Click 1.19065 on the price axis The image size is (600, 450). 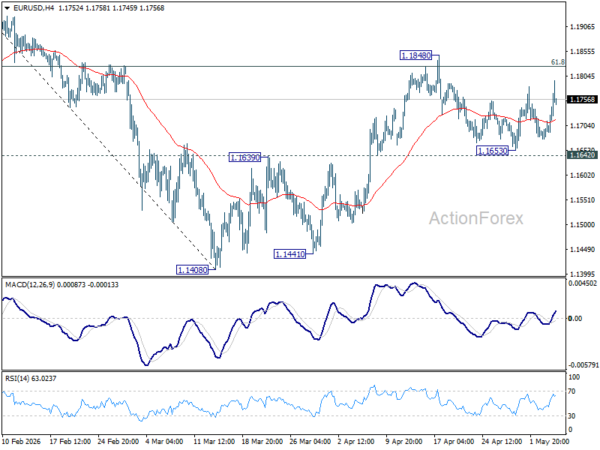pos(582,27)
